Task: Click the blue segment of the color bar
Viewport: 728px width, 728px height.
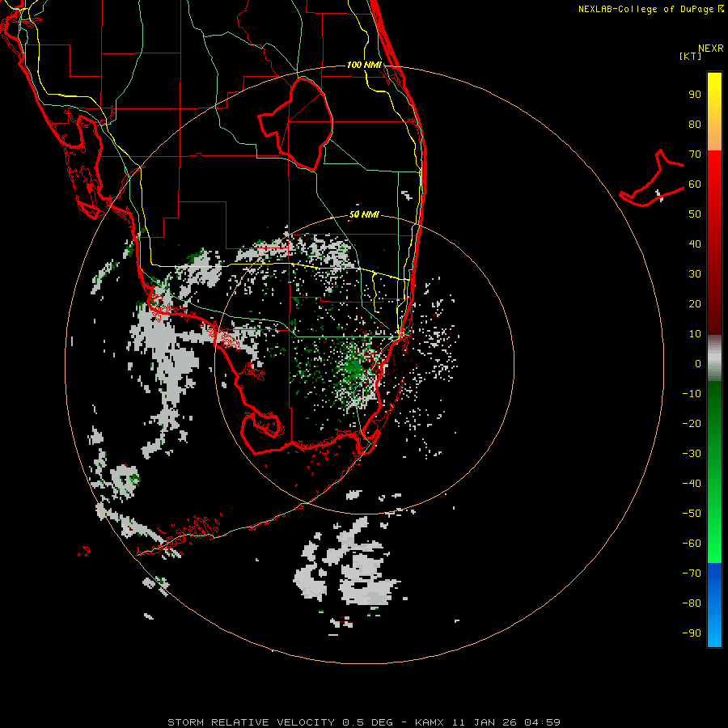Action: click(714, 604)
